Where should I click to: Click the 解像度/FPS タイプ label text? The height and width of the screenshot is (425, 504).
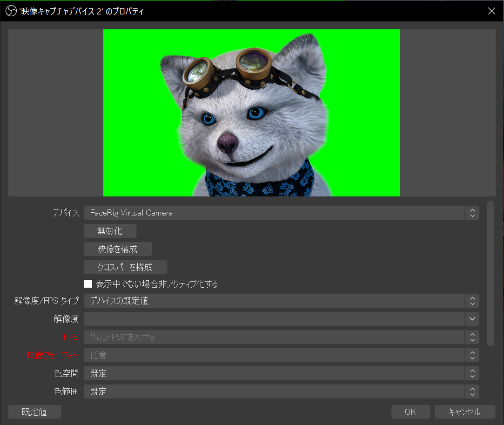pyautogui.click(x=46, y=301)
